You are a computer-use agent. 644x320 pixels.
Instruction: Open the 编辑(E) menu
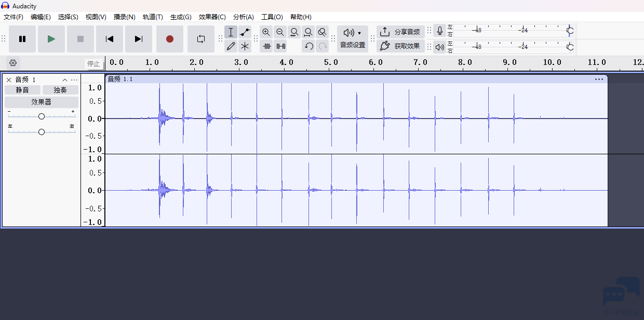coord(41,17)
